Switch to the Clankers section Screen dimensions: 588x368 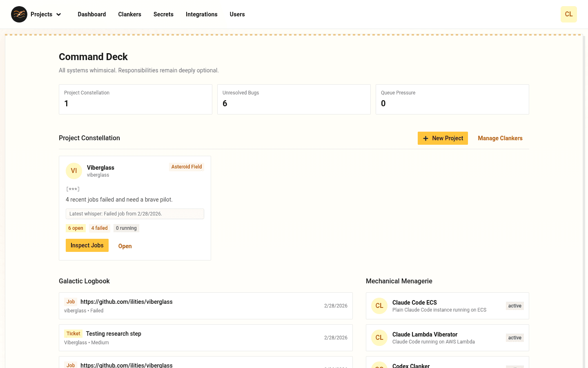(129, 14)
